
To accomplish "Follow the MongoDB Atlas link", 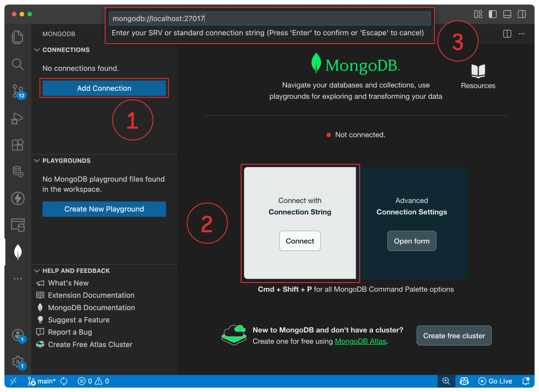I will 360,341.
